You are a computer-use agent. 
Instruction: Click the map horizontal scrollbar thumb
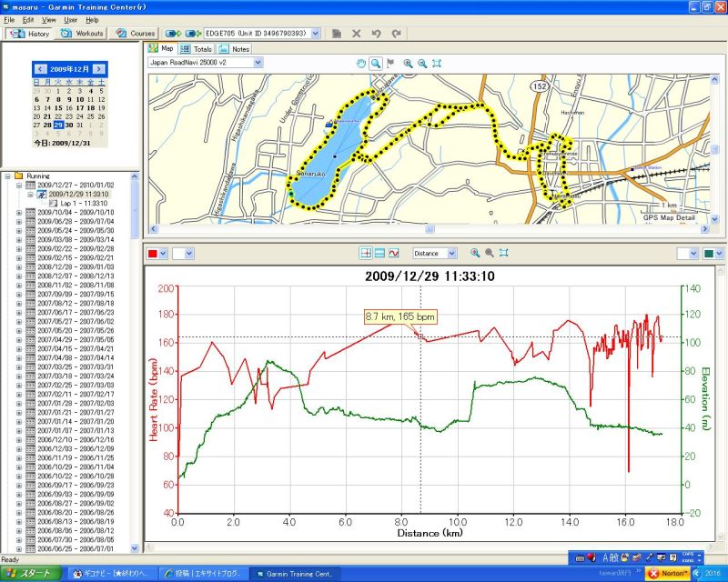430,229
